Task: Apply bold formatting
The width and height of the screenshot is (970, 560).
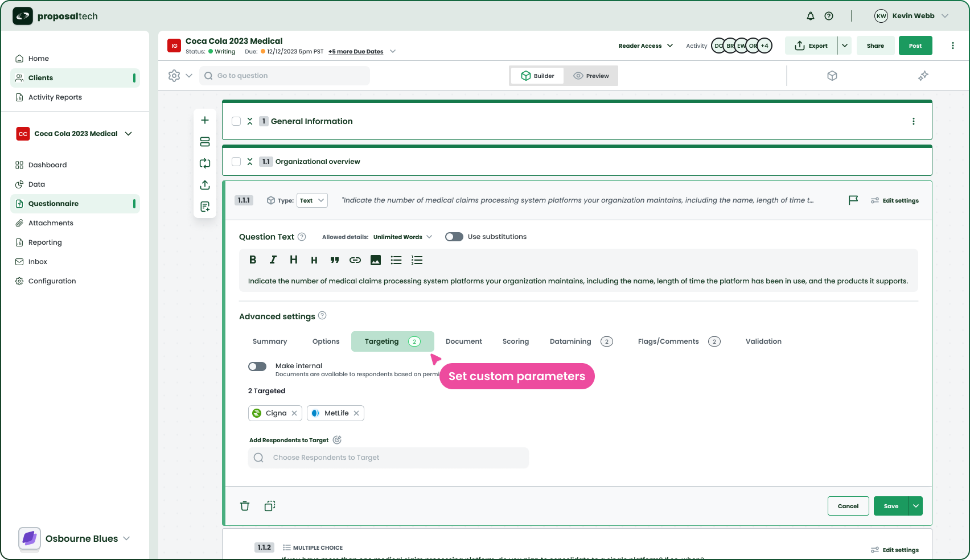Action: (x=253, y=260)
